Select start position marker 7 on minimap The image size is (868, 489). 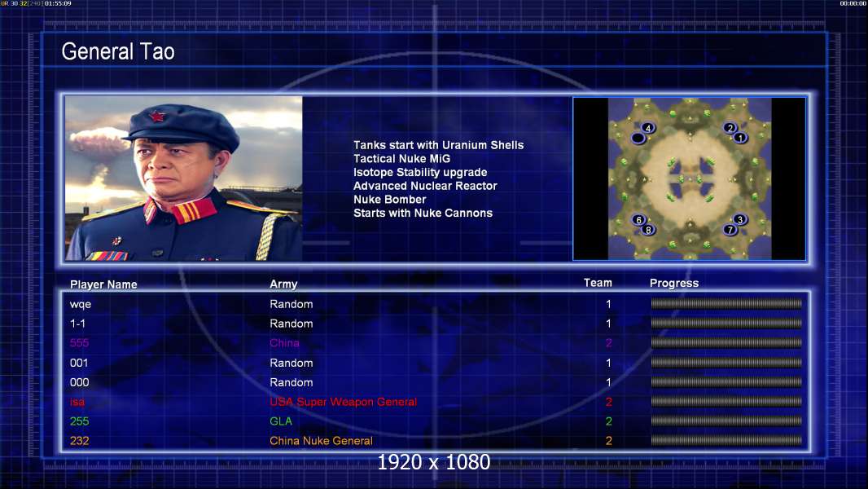[730, 229]
